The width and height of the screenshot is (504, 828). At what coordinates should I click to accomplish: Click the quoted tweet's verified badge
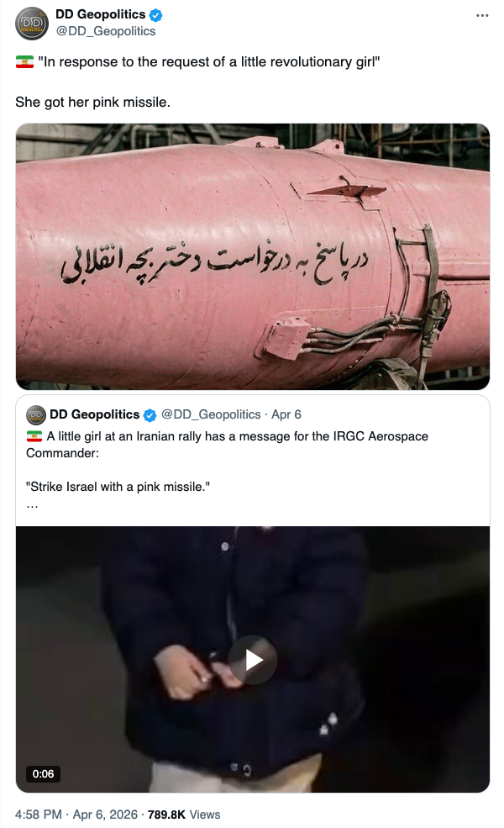point(150,415)
